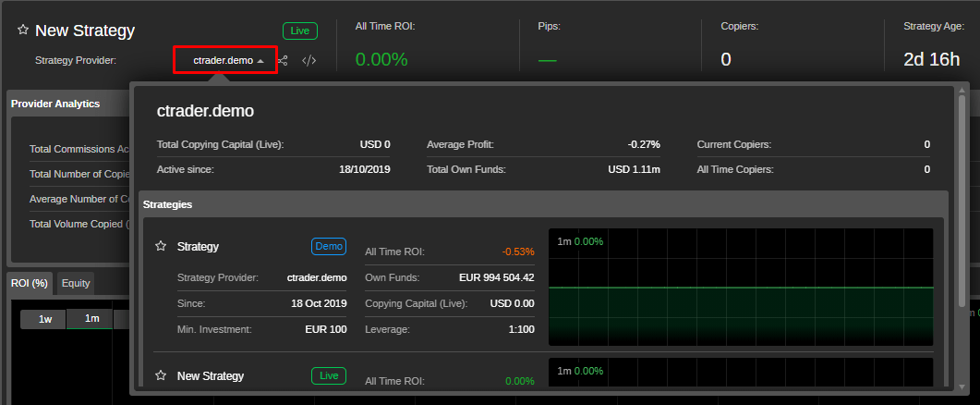The width and height of the screenshot is (980, 405).
Task: Click the All Time ROI 0.00% header value
Action: pyautogui.click(x=381, y=59)
